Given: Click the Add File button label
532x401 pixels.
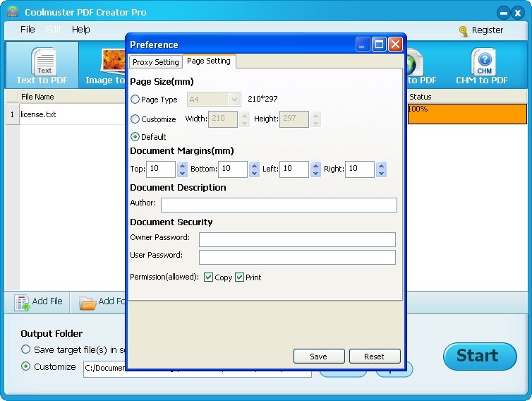Looking at the screenshot, I should (x=47, y=301).
